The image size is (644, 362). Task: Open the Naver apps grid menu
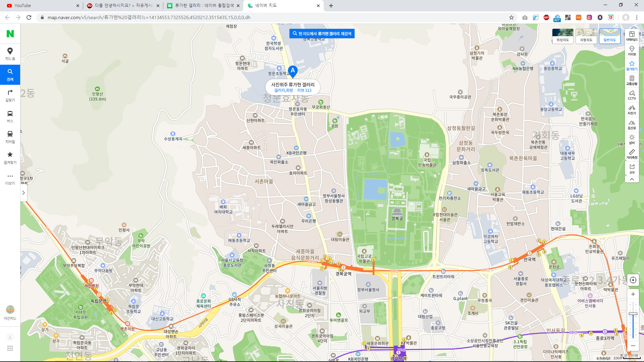(x=10, y=348)
